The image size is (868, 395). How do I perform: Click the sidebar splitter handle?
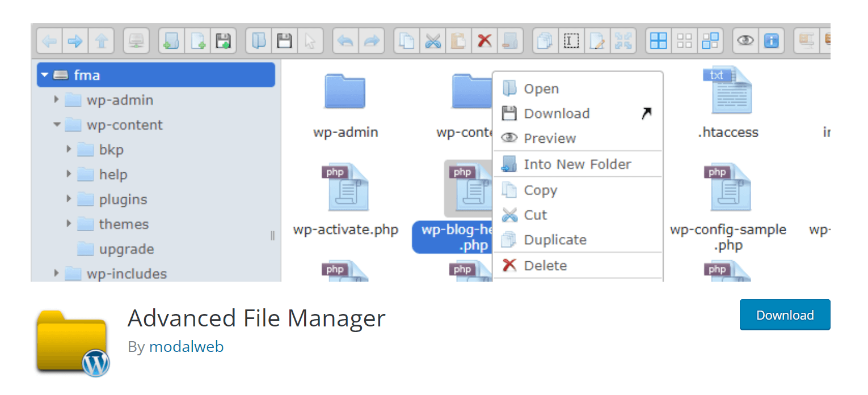point(273,236)
